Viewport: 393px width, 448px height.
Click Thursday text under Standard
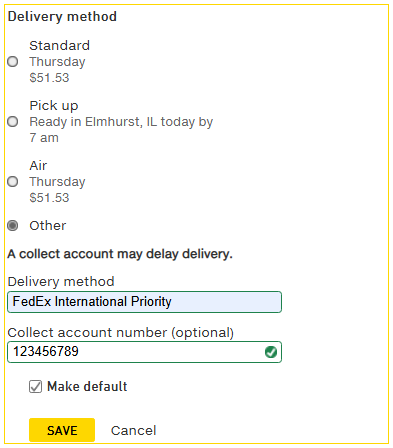click(57, 62)
